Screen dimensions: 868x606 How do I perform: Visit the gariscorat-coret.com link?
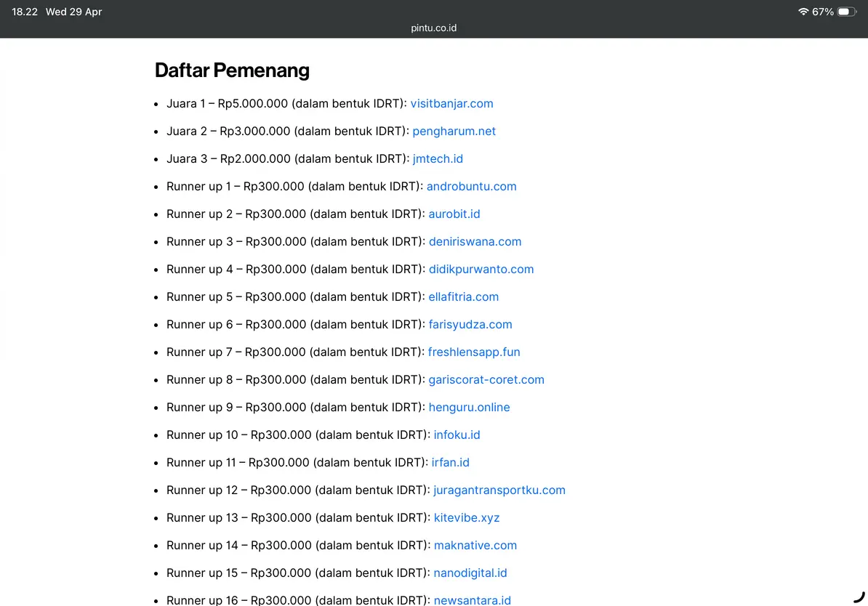point(486,380)
